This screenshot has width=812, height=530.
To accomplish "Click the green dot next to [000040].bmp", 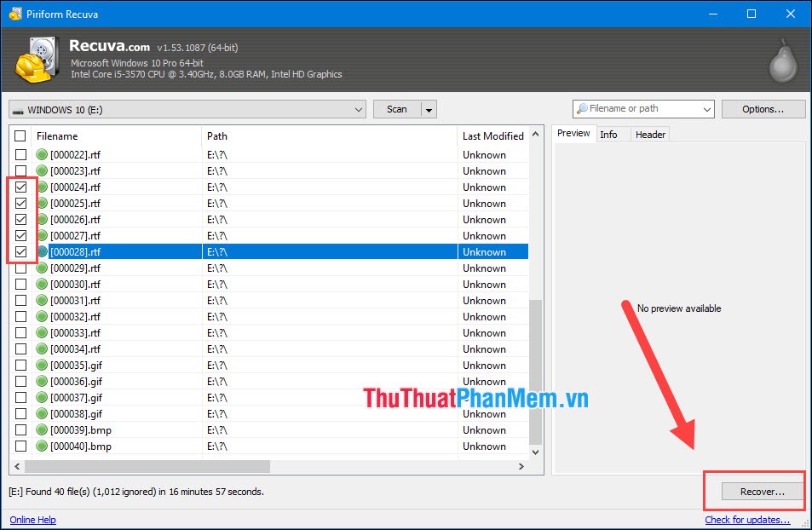I will point(42,446).
